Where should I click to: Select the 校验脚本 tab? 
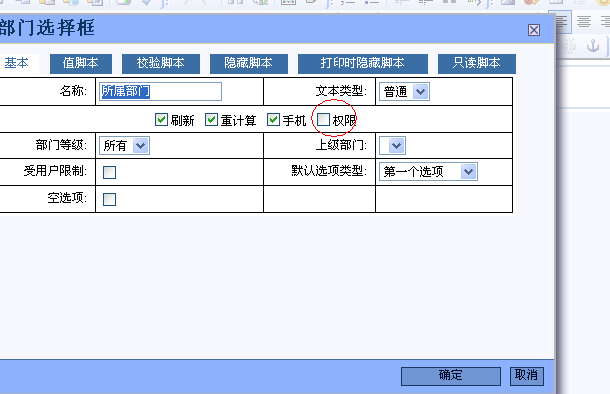(x=161, y=63)
